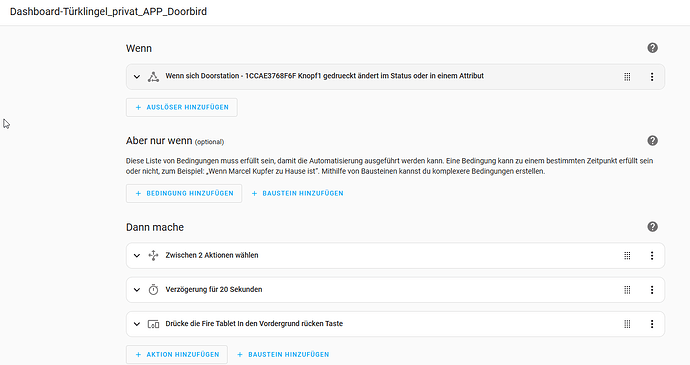690x365 pixels.
Task: Open help for Dann mache section
Action: (x=652, y=227)
